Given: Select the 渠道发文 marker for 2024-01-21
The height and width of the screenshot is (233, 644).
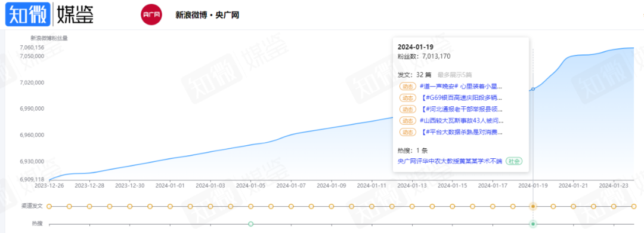Looking at the screenshot, I should pos(574,206).
